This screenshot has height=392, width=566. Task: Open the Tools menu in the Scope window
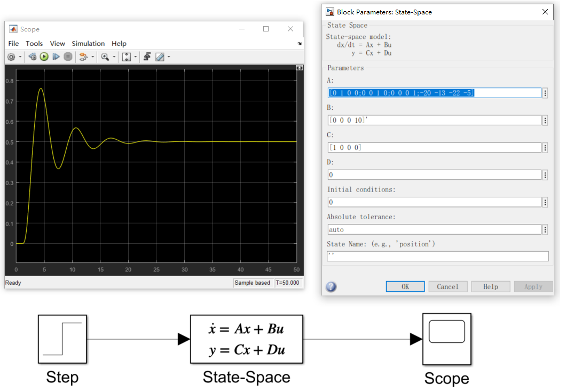[34, 43]
